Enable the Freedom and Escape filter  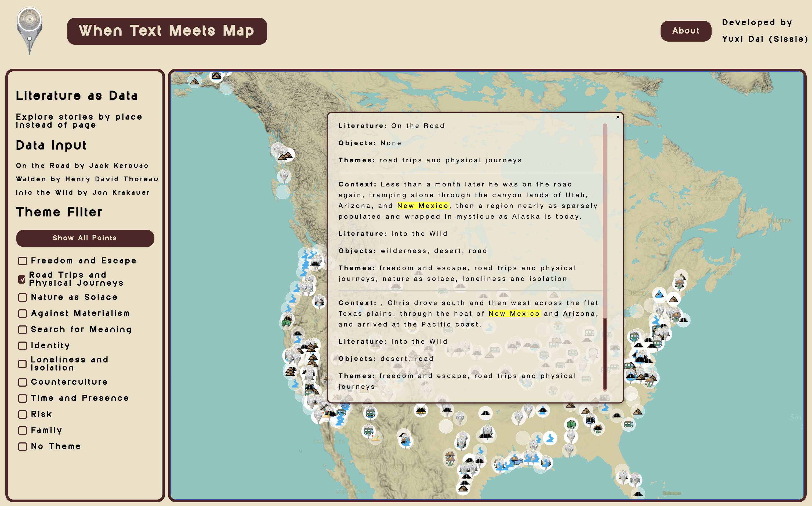click(x=23, y=261)
